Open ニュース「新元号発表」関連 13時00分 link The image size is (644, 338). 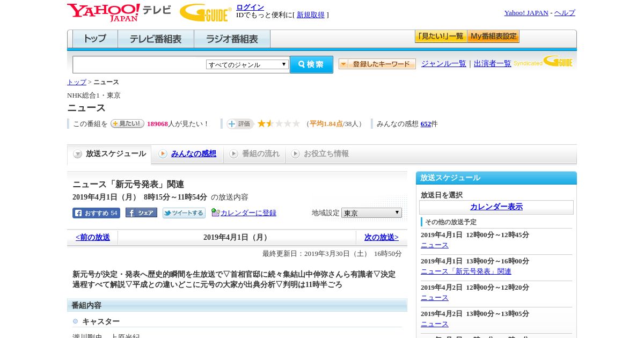click(466, 271)
